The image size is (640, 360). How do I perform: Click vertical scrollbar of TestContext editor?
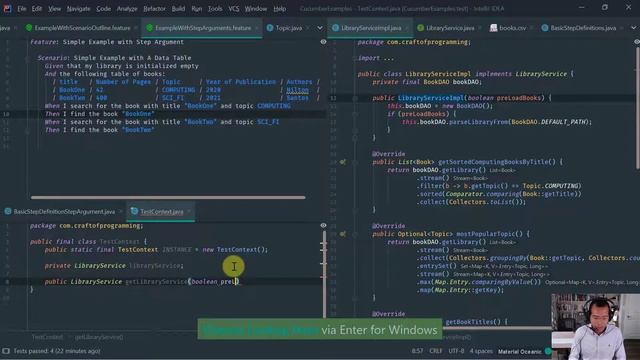(324, 273)
